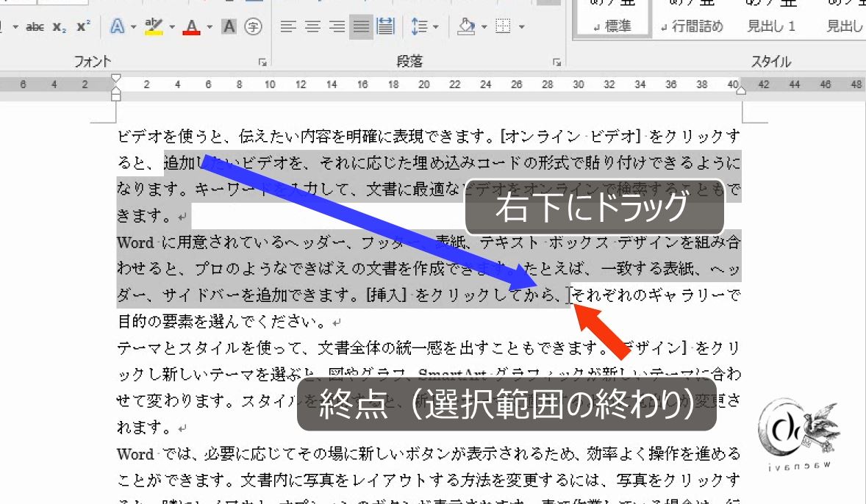Click line starting 'わせると、プロのような'
This screenshot has height=504, width=866.
point(429,269)
